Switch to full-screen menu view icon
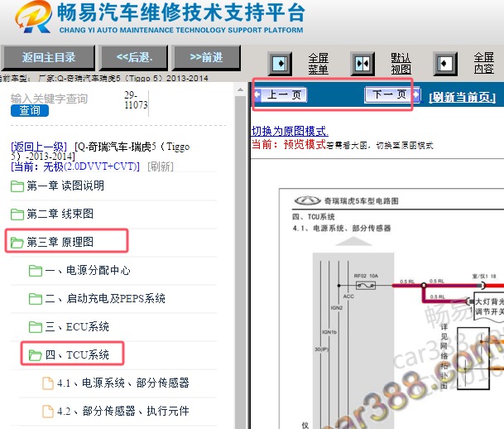The image size is (504, 429). coord(280,63)
